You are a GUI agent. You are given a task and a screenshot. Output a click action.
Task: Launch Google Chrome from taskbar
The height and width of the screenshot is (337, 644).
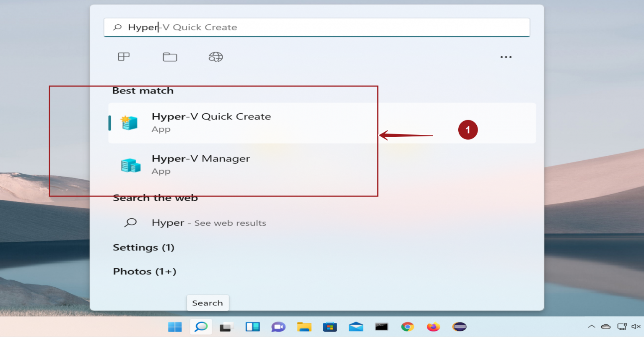point(407,327)
